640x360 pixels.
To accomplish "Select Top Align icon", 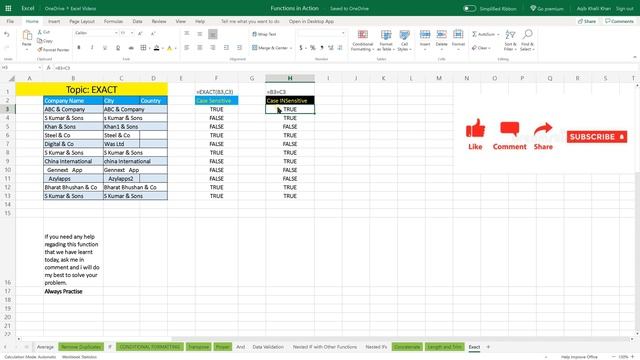I will (x=187, y=33).
